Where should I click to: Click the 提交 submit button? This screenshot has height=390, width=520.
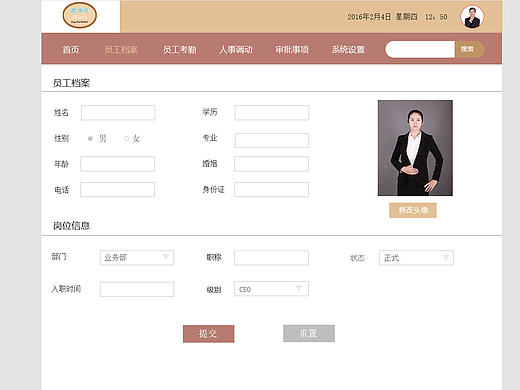coord(209,334)
